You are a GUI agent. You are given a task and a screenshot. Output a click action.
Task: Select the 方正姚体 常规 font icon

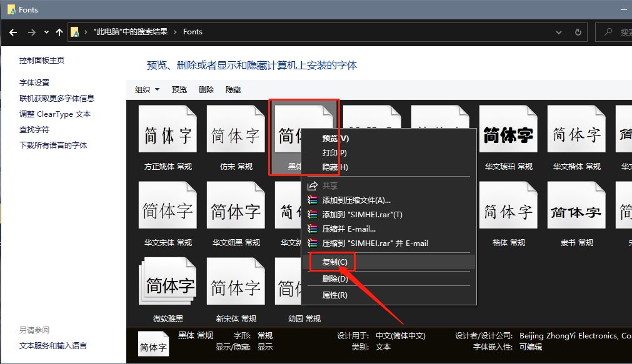coord(168,129)
